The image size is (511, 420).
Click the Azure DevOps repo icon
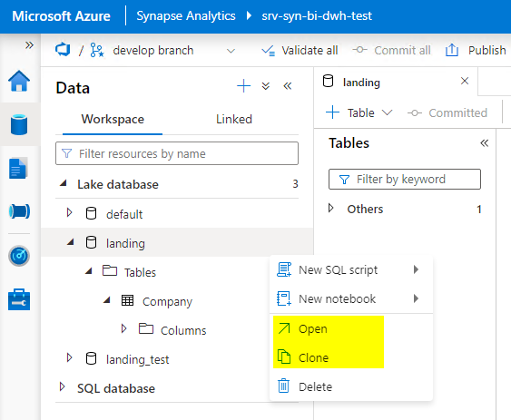(x=63, y=50)
